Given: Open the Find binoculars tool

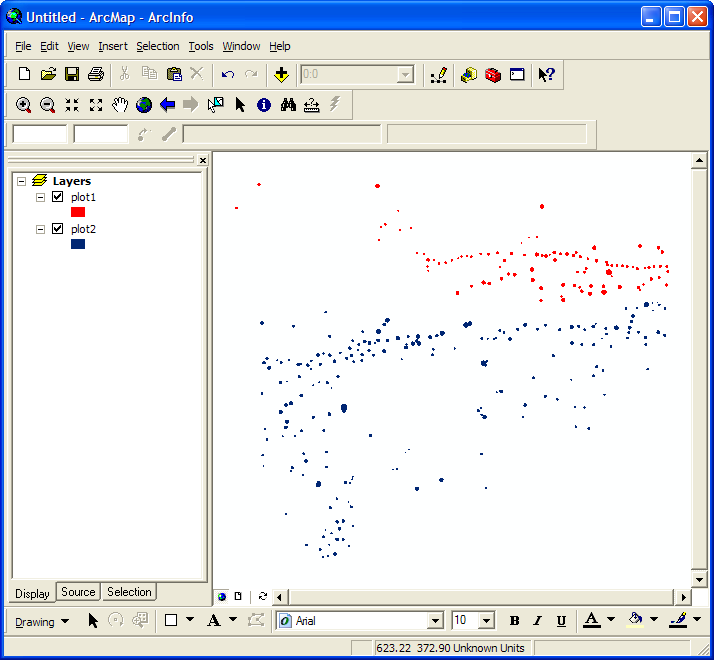Looking at the screenshot, I should coord(288,105).
